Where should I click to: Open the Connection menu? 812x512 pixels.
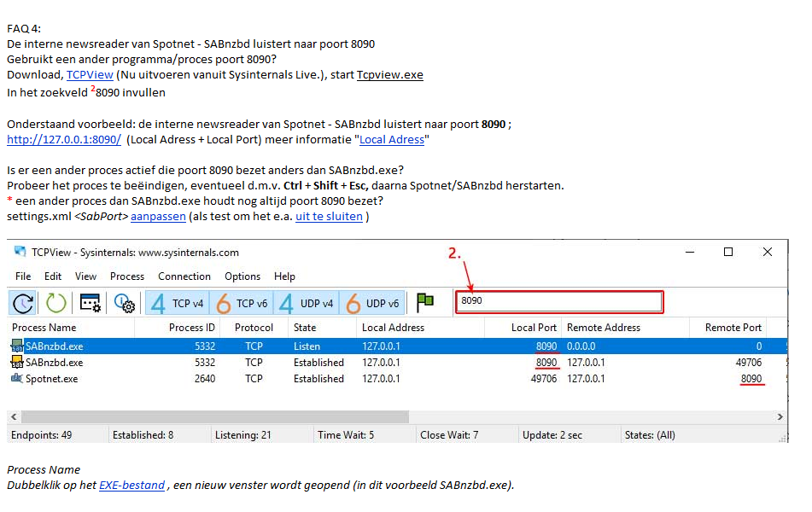tap(184, 276)
